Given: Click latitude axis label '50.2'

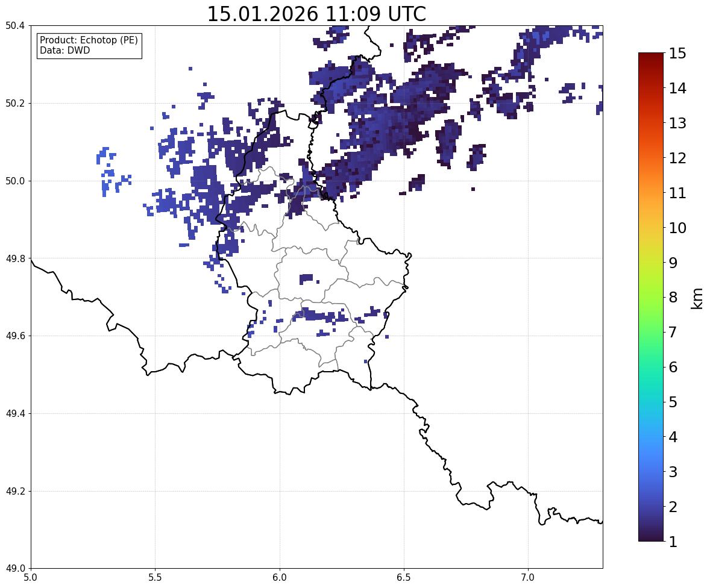Looking at the screenshot, I should click(x=14, y=103).
